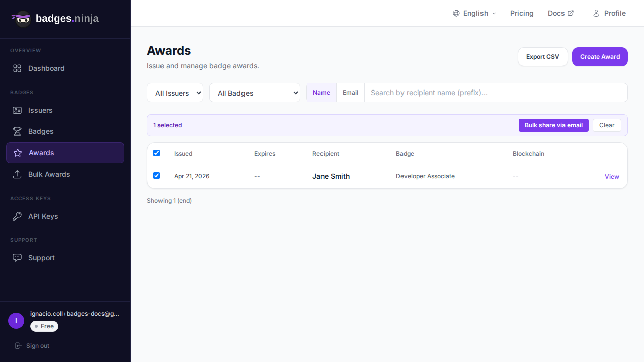The height and width of the screenshot is (362, 644).
Task: Click the Sign out icon
Action: 19,346
